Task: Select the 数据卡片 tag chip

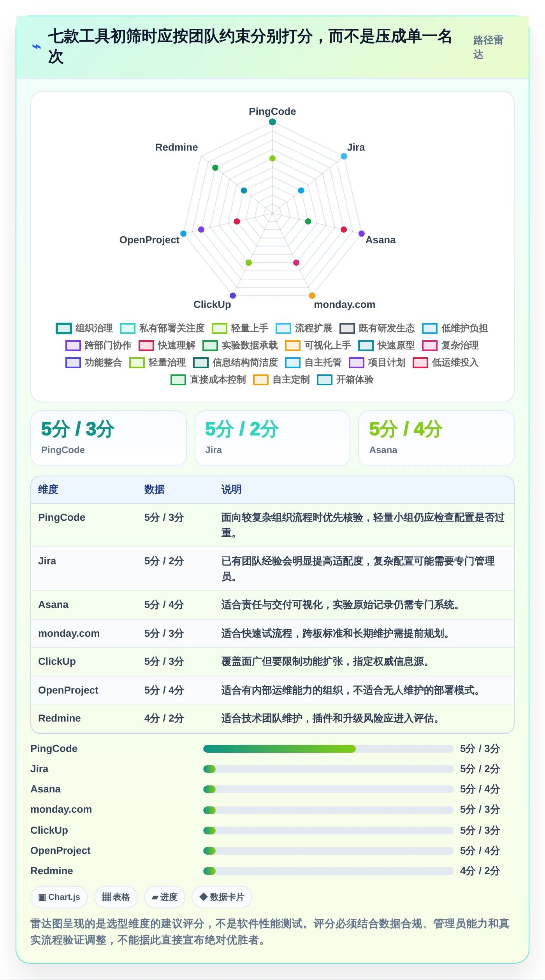Action: coord(222,897)
